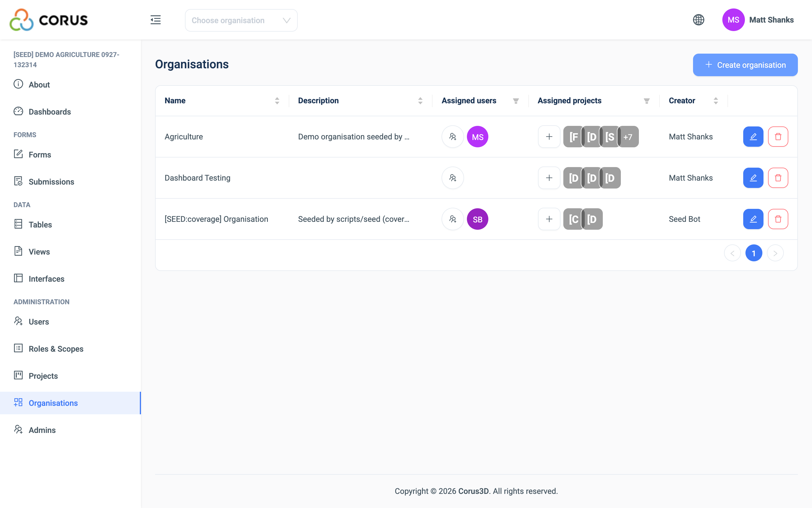Open Submissions from the sidebar
The image size is (812, 508).
click(70, 182)
